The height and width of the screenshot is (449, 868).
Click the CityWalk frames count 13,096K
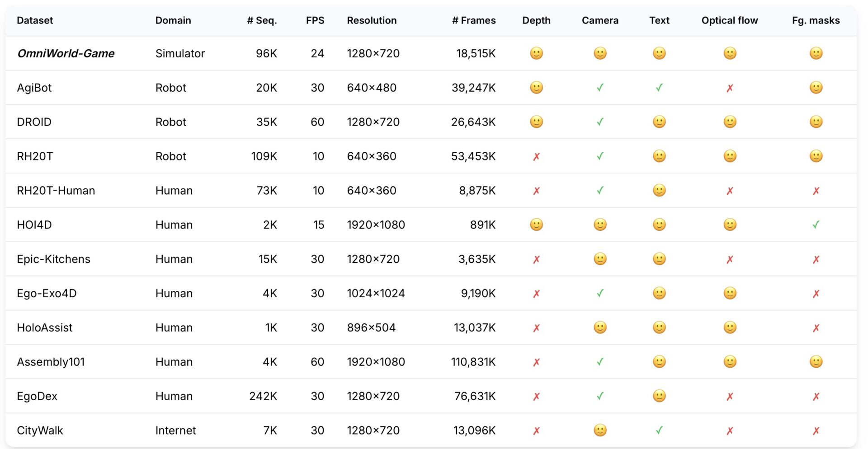click(474, 430)
